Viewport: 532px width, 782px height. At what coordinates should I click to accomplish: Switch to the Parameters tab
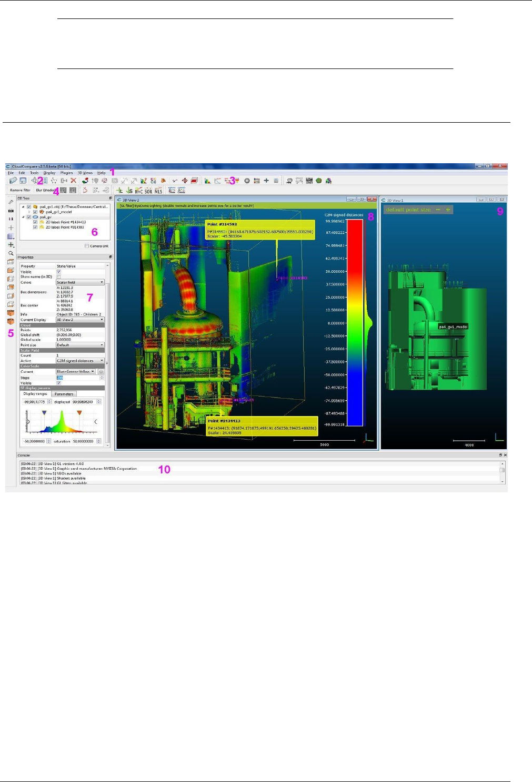click(64, 394)
